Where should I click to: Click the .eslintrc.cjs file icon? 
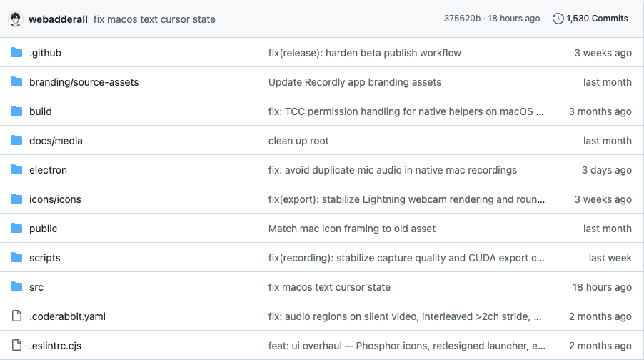point(16,345)
